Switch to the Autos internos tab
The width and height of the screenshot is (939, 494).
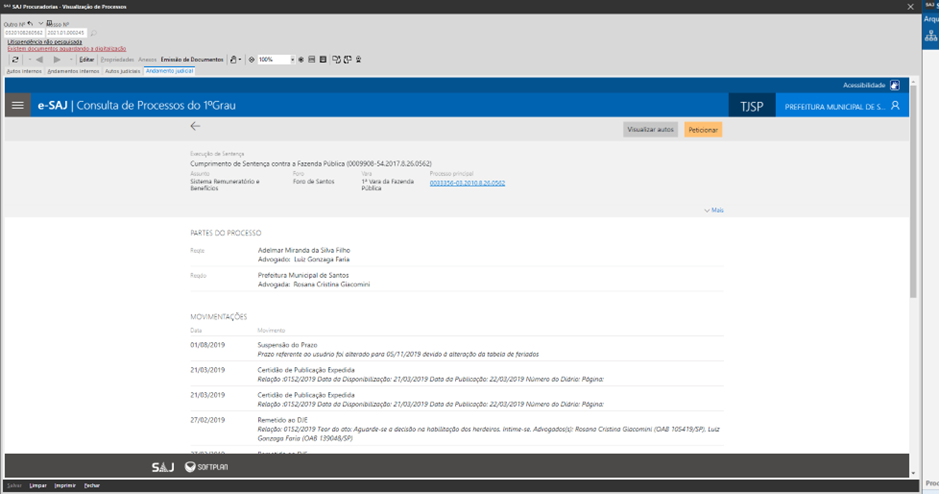(x=24, y=71)
